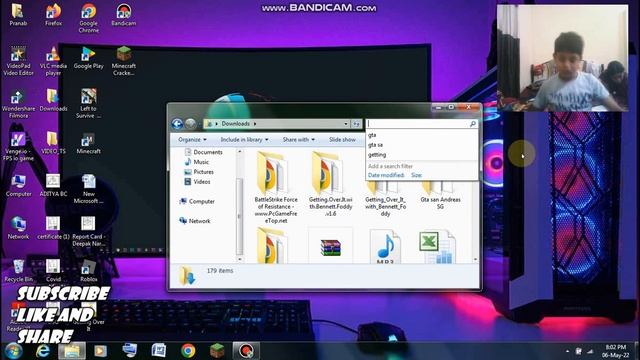The image size is (640, 360).
Task: Open Google Chrome desktop shortcut
Action: point(89,18)
